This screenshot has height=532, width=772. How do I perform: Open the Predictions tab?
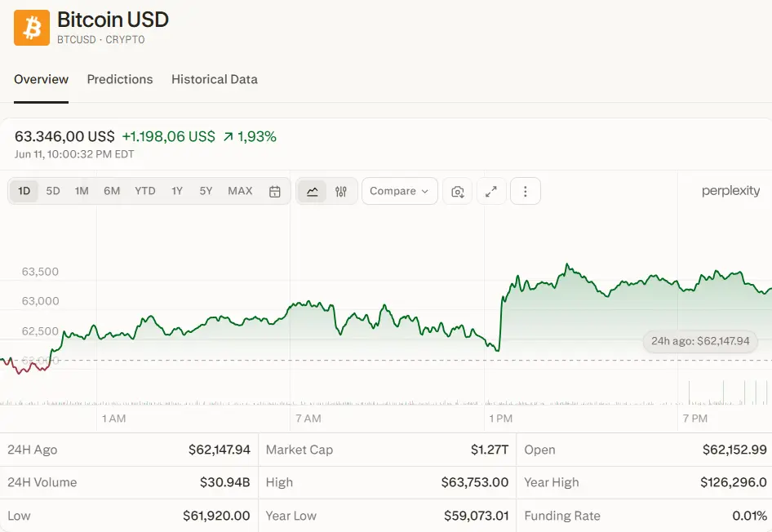tap(120, 79)
